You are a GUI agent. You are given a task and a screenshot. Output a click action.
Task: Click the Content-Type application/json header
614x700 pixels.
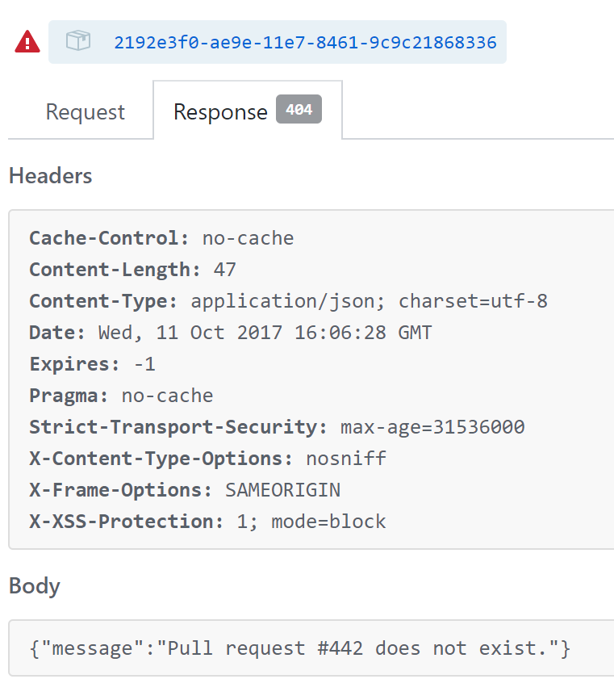(288, 301)
